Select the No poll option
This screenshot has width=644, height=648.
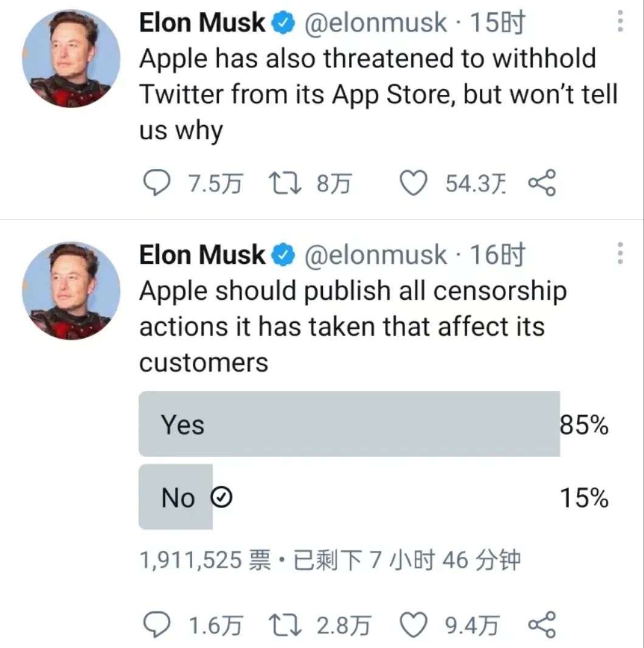coord(175,497)
